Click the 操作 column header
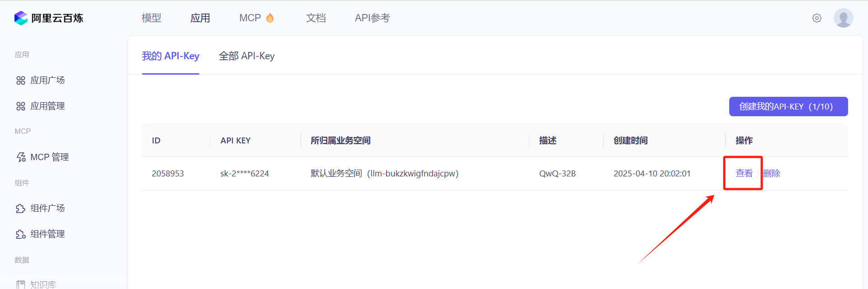This screenshot has width=868, height=289. tap(744, 141)
